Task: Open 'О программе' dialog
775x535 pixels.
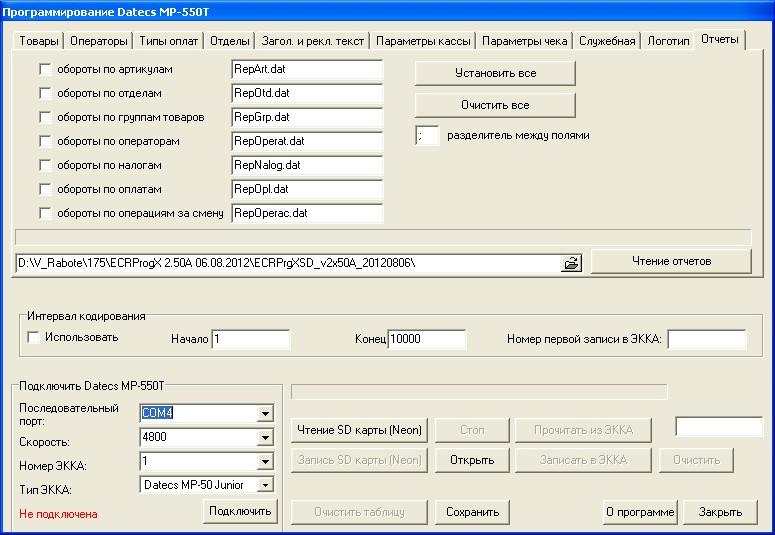Action: (640, 512)
